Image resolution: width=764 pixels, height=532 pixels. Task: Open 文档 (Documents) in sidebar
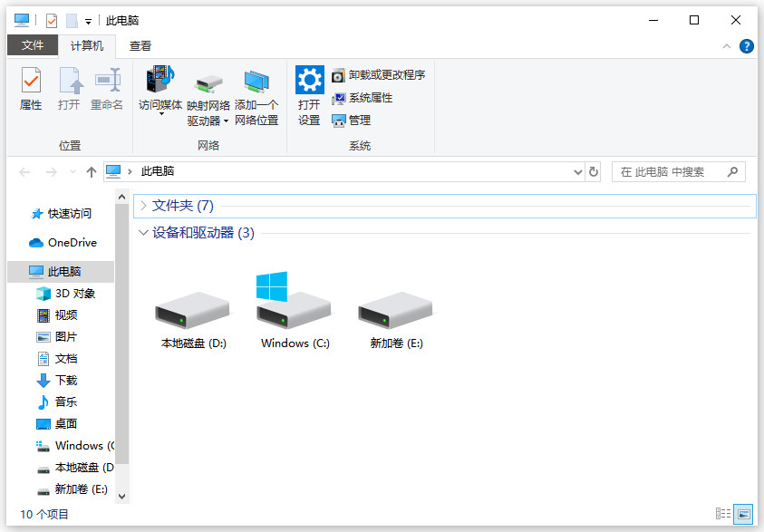(x=57, y=359)
